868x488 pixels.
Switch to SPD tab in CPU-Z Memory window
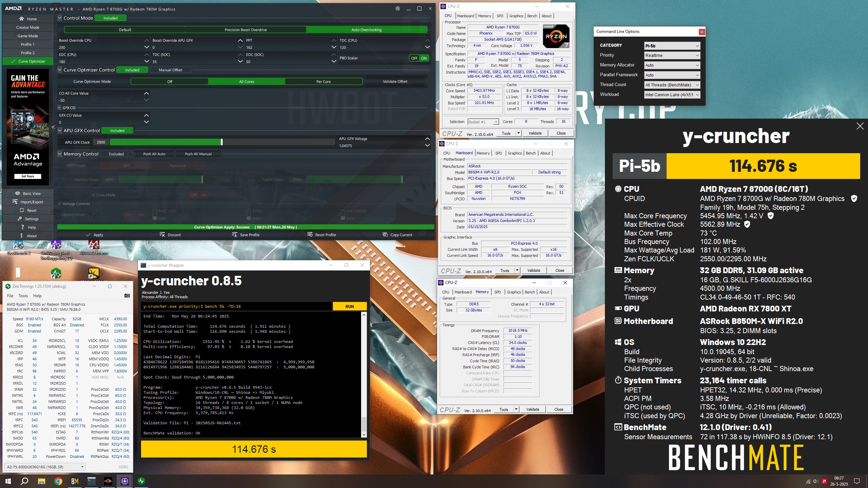[497, 292]
